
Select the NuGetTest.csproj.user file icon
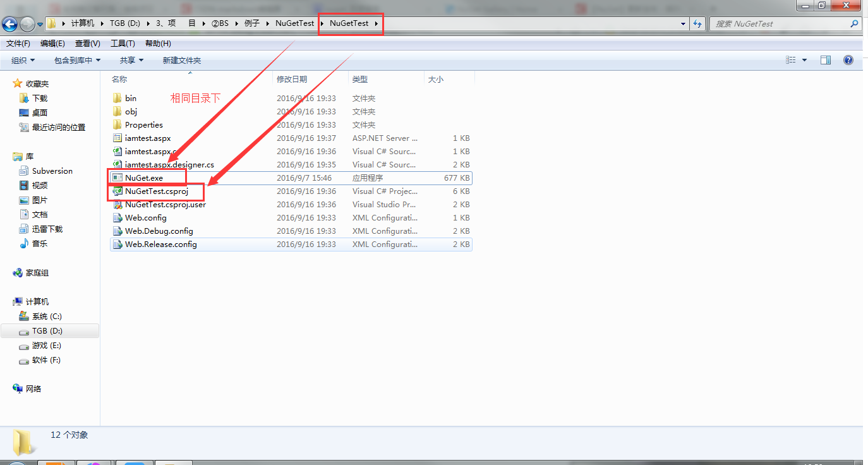117,204
